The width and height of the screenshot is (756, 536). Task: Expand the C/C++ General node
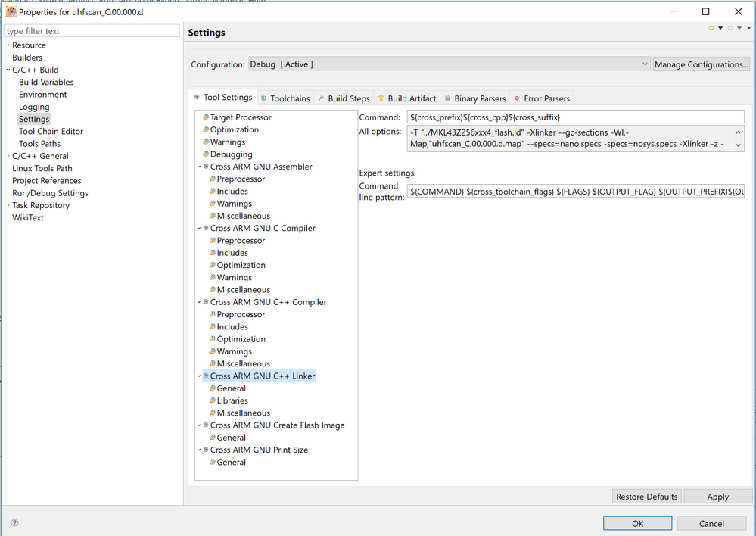8,156
